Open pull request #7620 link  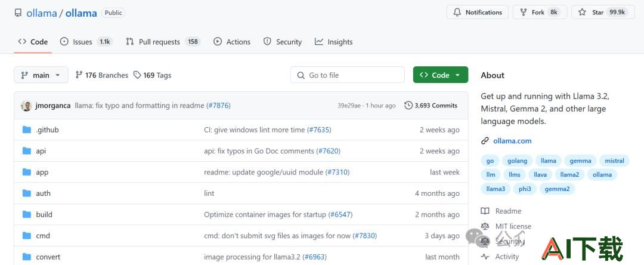(x=329, y=151)
